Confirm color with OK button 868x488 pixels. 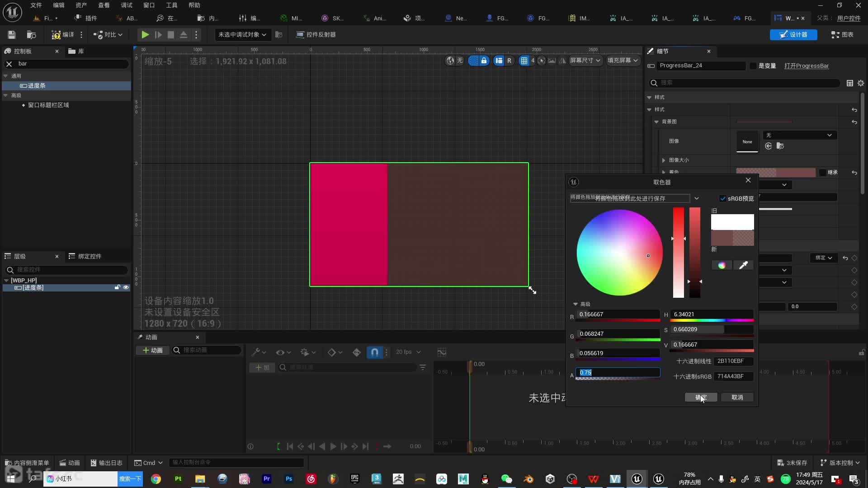coord(701,397)
